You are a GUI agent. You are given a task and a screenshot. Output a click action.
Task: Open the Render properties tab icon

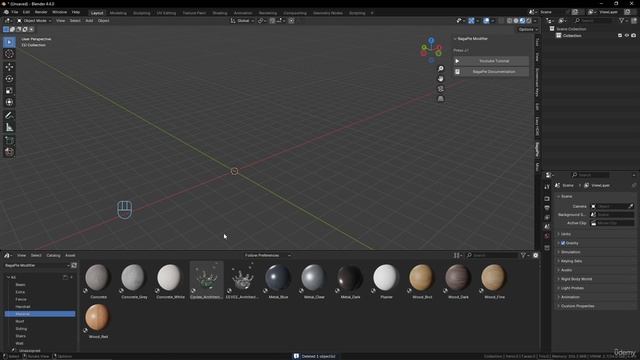pos(547,199)
